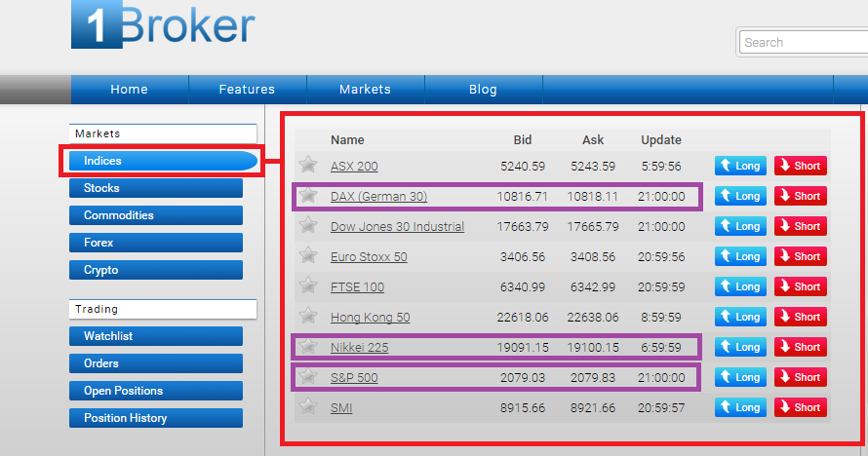Go Short on Nikkei 225
This screenshot has width=868, height=456.
point(801,347)
